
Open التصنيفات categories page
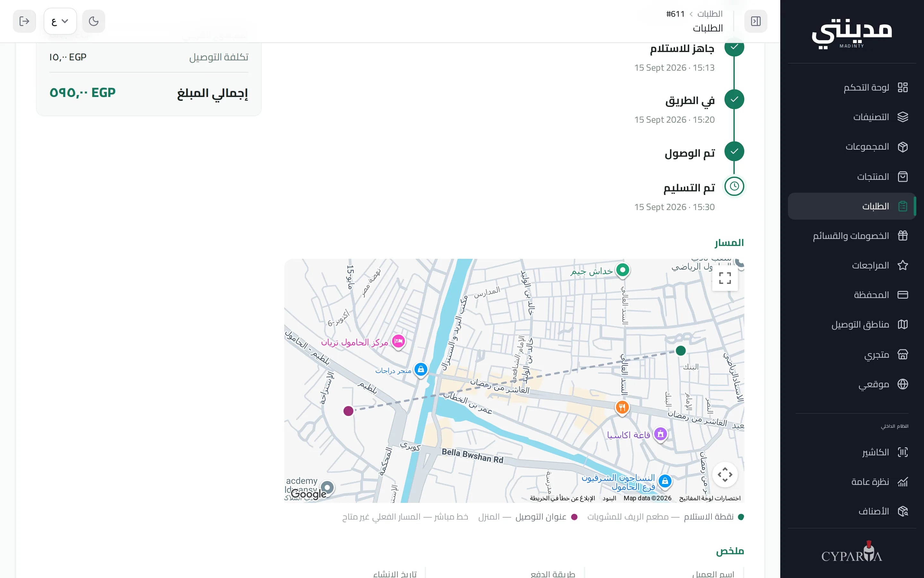(x=852, y=117)
